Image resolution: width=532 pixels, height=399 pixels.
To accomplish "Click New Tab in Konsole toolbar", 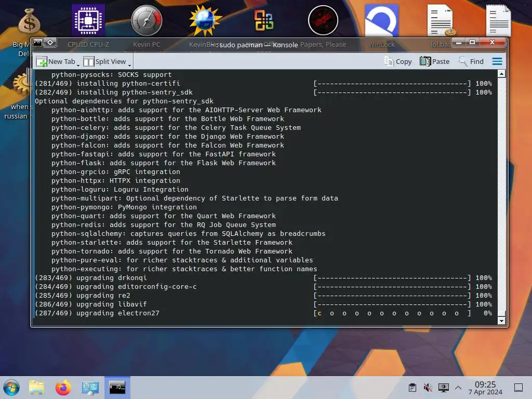I will click(56, 61).
